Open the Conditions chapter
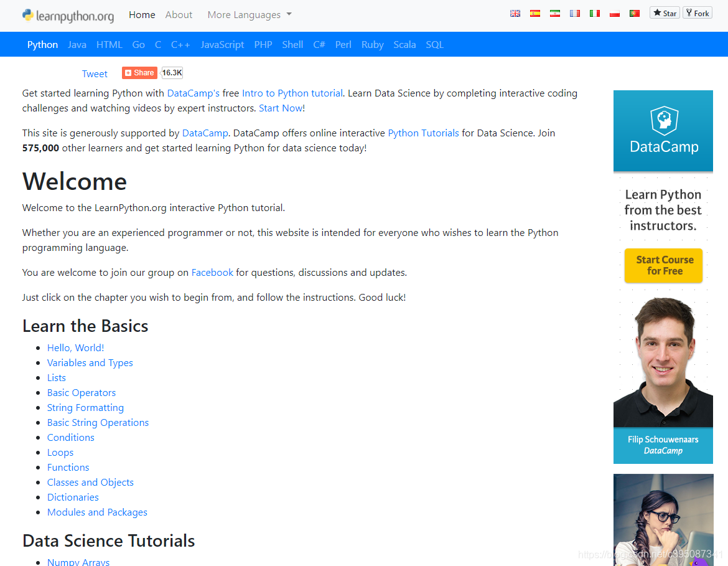 (x=70, y=438)
